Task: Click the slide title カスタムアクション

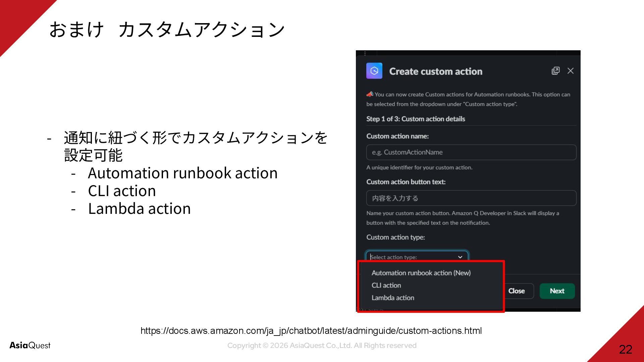Action: click(201, 29)
